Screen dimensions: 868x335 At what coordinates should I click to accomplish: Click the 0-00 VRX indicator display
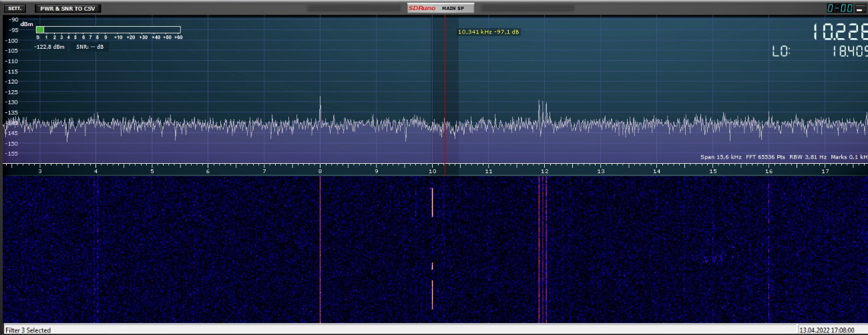pyautogui.click(x=839, y=8)
